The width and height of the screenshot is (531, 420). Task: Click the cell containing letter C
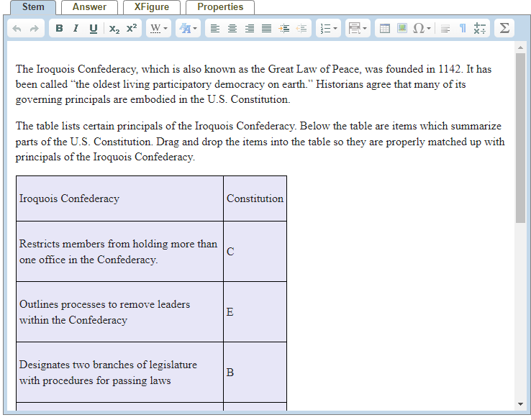[x=255, y=252]
